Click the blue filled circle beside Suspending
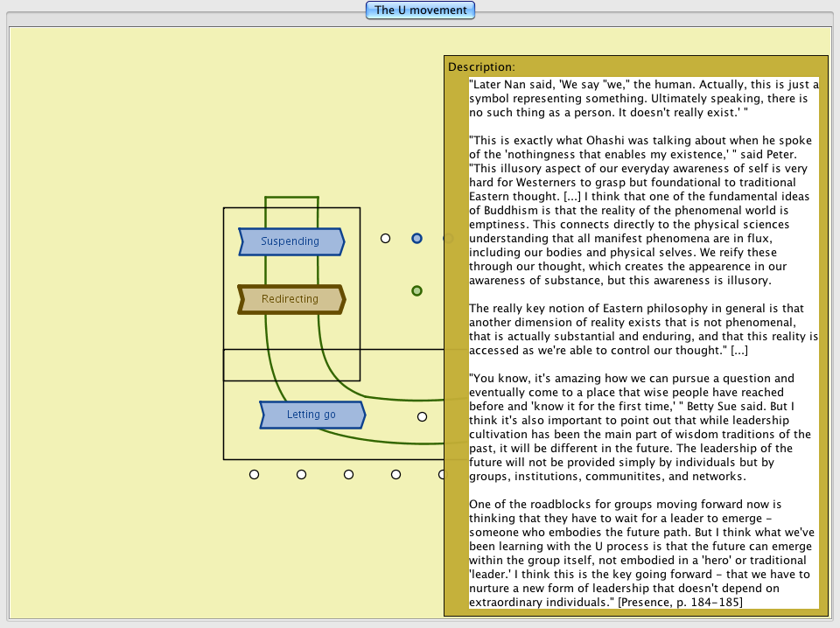840x628 pixels. tap(417, 238)
